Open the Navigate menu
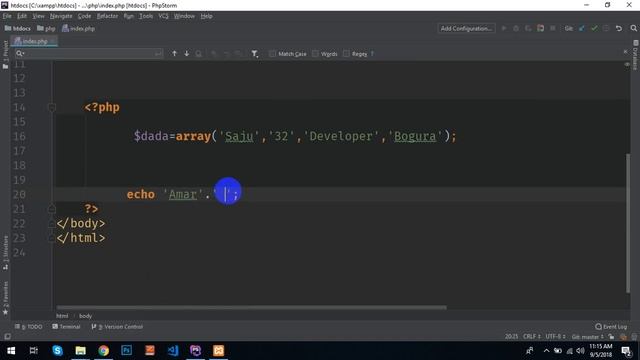The height and width of the screenshot is (360, 640). tap(61, 16)
